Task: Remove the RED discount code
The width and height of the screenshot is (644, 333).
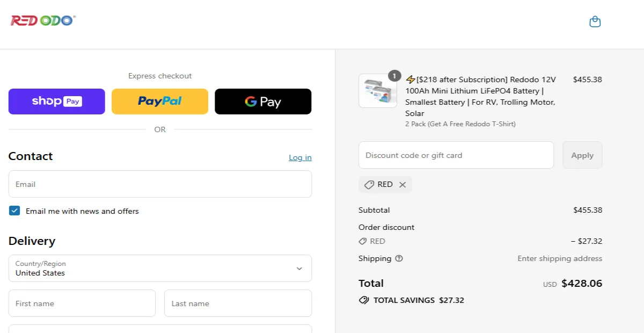Action: pos(402,185)
